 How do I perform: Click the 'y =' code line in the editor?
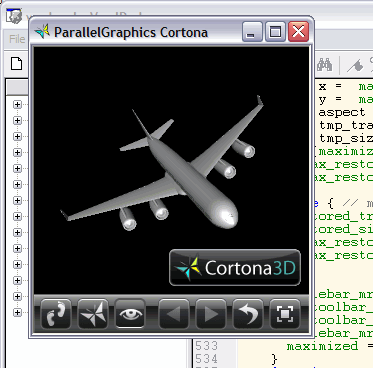[x=330, y=100]
